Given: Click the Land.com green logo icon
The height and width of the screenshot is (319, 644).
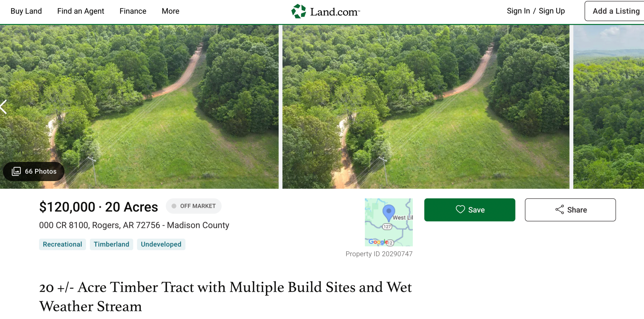Looking at the screenshot, I should click(x=299, y=11).
